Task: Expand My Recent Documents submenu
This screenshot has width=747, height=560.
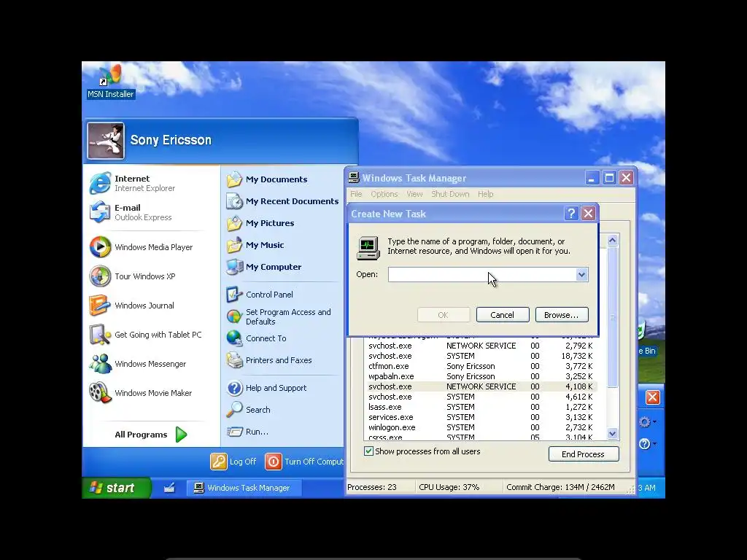Action: [283, 201]
